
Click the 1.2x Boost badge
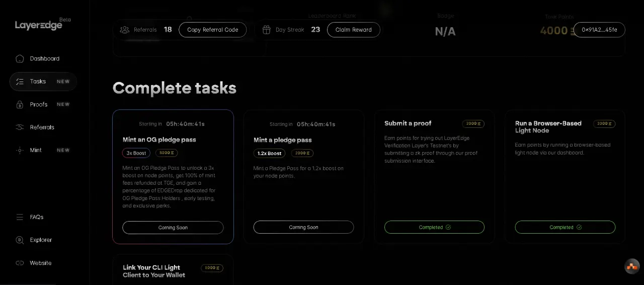[269, 153]
